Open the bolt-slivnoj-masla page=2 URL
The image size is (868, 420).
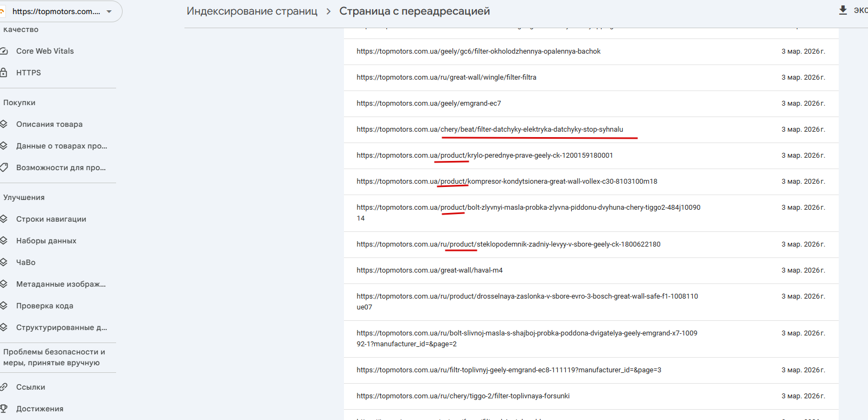click(527, 339)
